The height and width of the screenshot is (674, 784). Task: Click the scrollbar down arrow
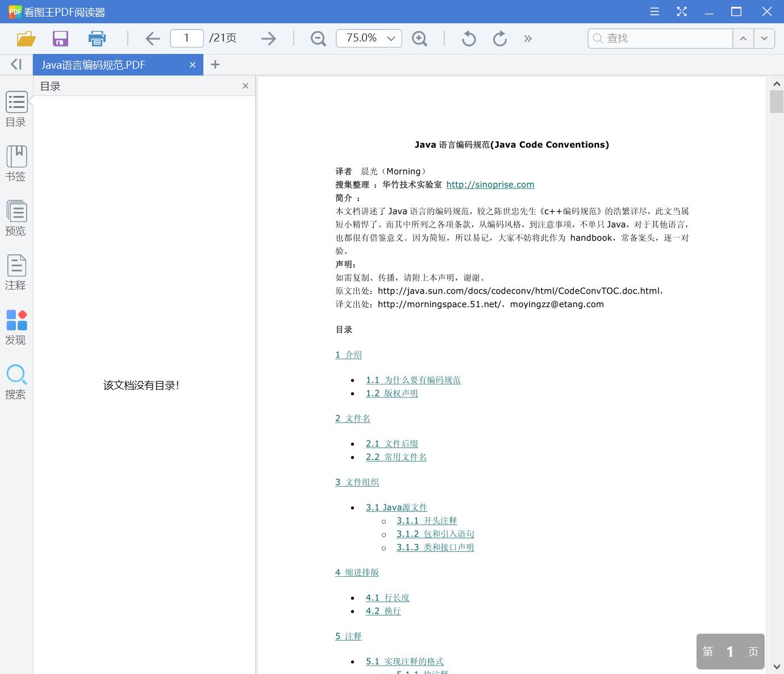pyautogui.click(x=777, y=667)
